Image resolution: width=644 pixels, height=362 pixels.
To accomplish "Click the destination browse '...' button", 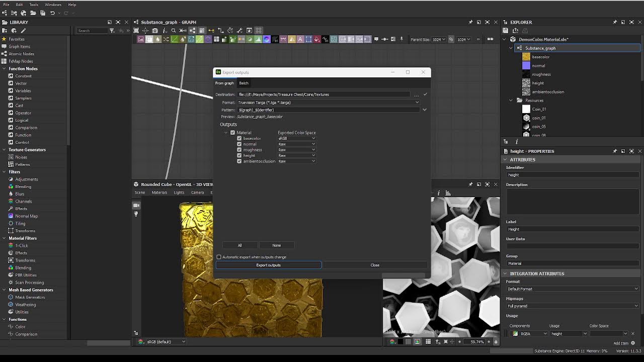I will coord(416,95).
